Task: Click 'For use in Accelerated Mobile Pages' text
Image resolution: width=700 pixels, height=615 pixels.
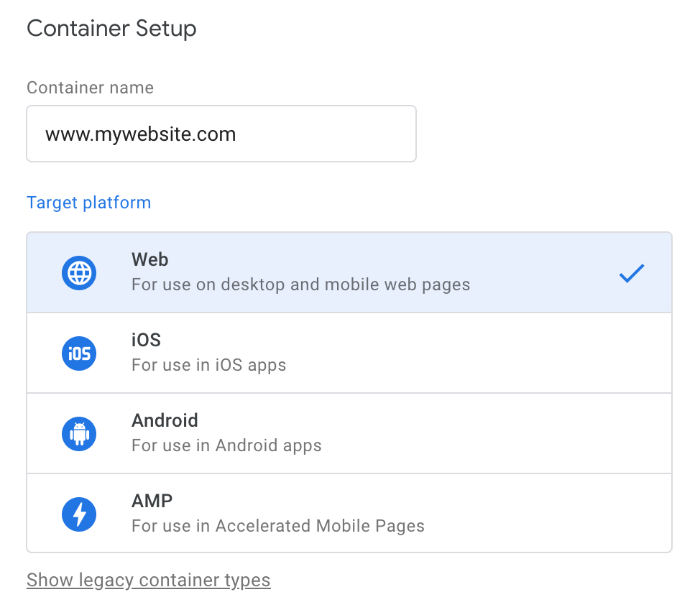Action: (278, 526)
